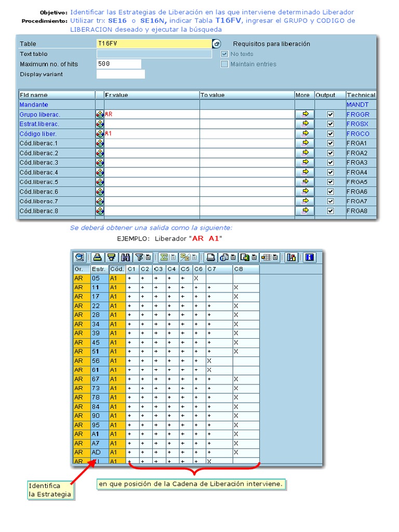399x532 pixels.
Task: Open the dropdown next to the Subtotals icon
Action: [194, 258]
